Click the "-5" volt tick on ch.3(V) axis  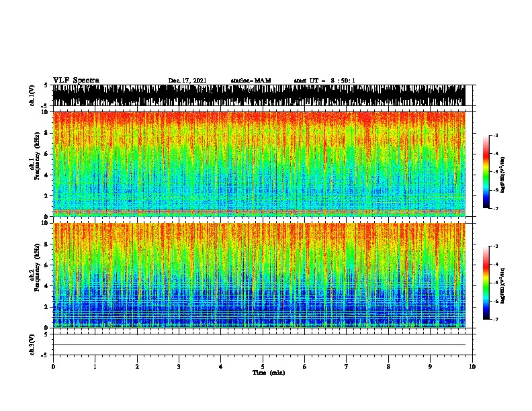pyautogui.click(x=45, y=355)
